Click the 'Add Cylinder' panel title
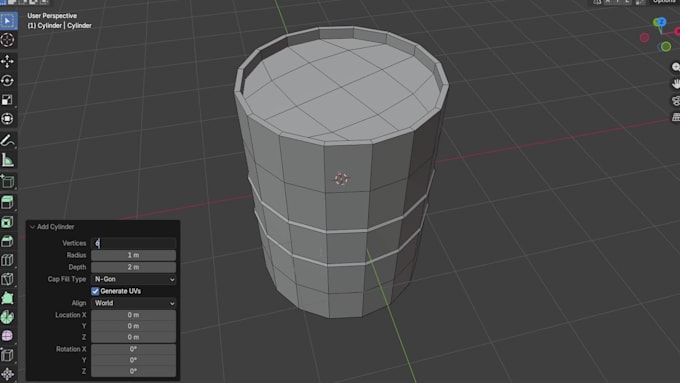The width and height of the screenshot is (680, 383). pos(56,227)
